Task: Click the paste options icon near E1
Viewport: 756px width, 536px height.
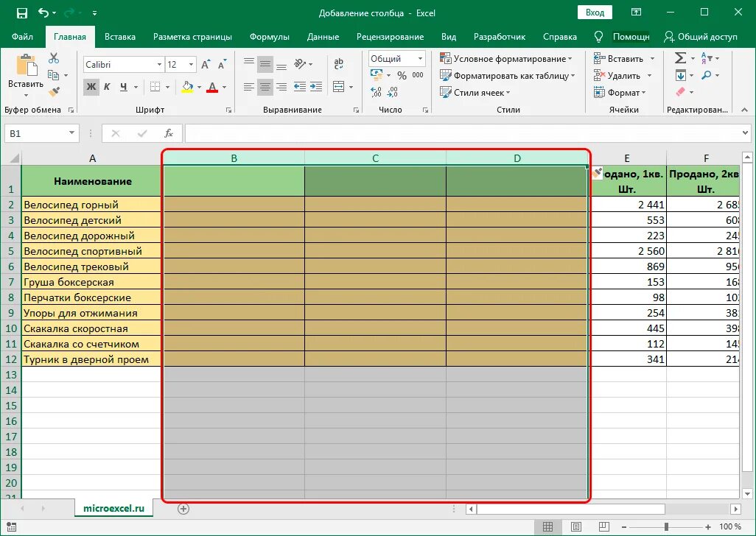Action: [597, 173]
